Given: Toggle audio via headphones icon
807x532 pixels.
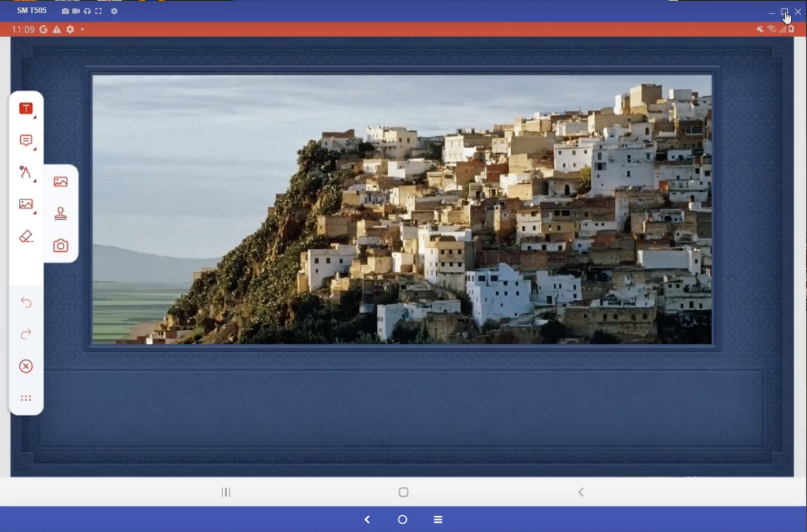Looking at the screenshot, I should (87, 11).
